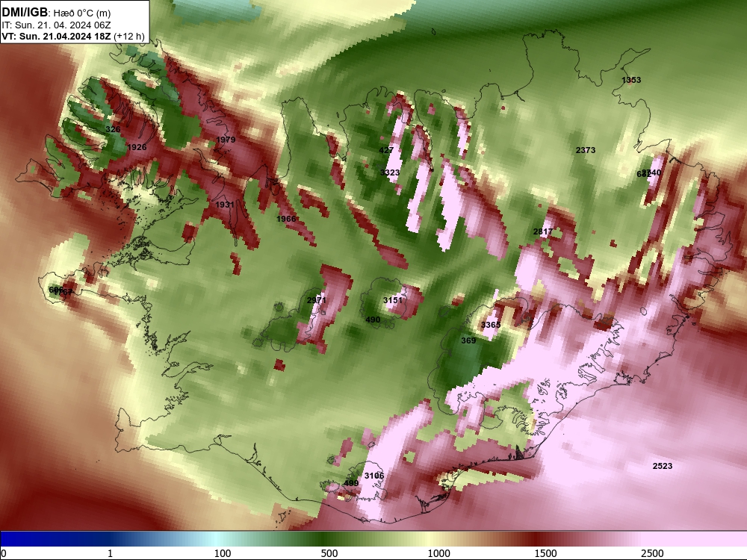Click the 'DMI/IGB: Hæð 0°C (m)' title text

coord(56,13)
